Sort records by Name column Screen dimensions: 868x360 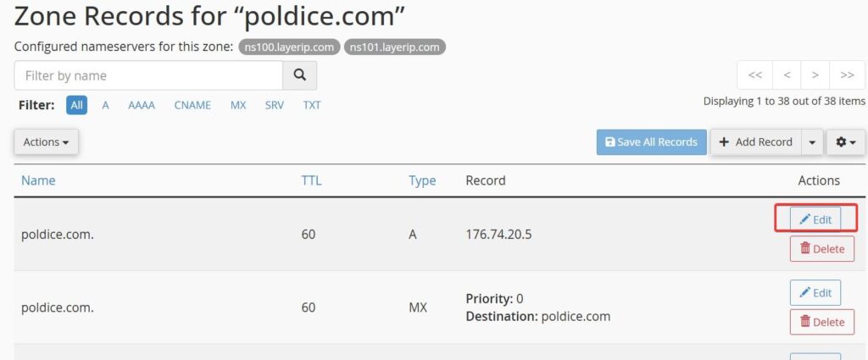(38, 180)
